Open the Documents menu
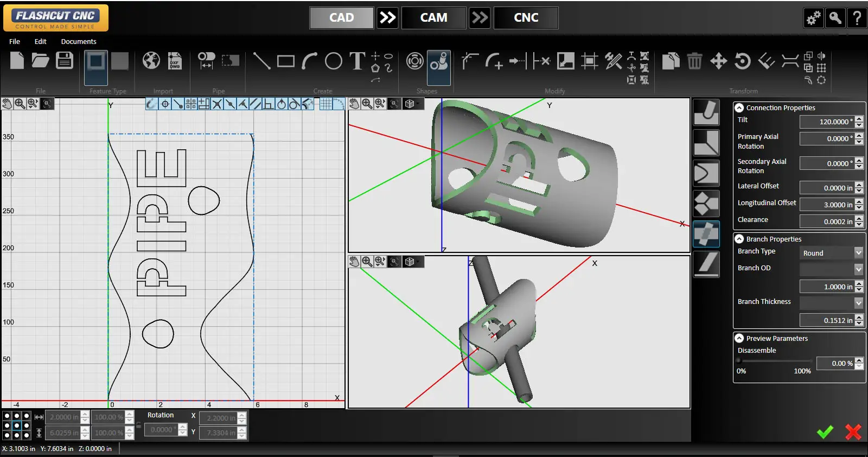The width and height of the screenshot is (868, 457). 79,42
